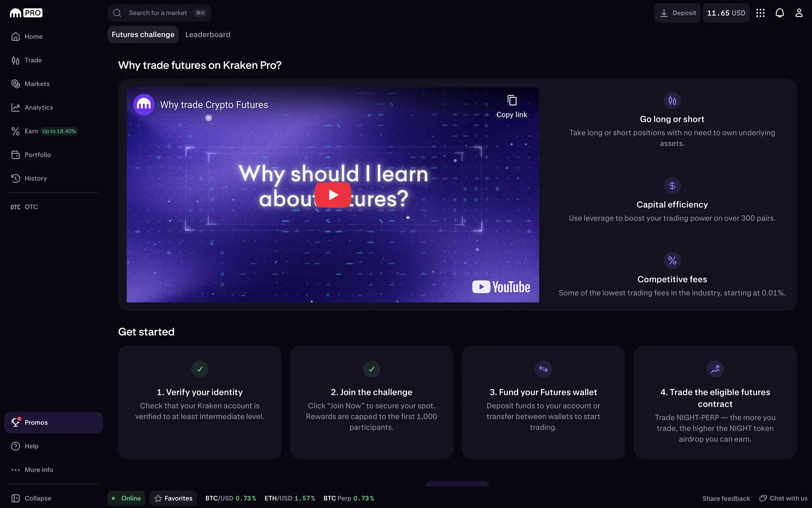Screen dimensions: 812x508
Task: Select the Futures challenge tab
Action: 143,35
